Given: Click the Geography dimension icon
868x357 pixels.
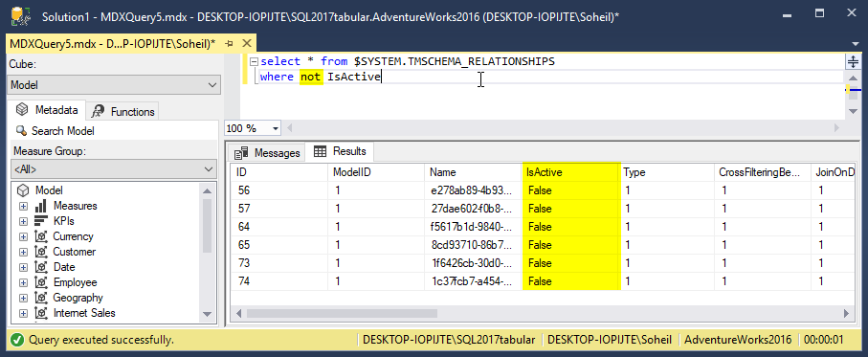Looking at the screenshot, I should (x=40, y=298).
